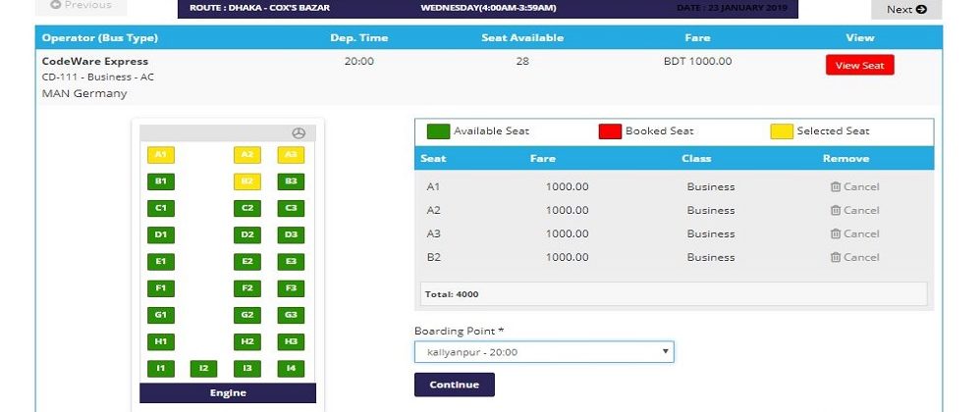Select available seat C1
The image size is (980, 412).
(x=161, y=209)
